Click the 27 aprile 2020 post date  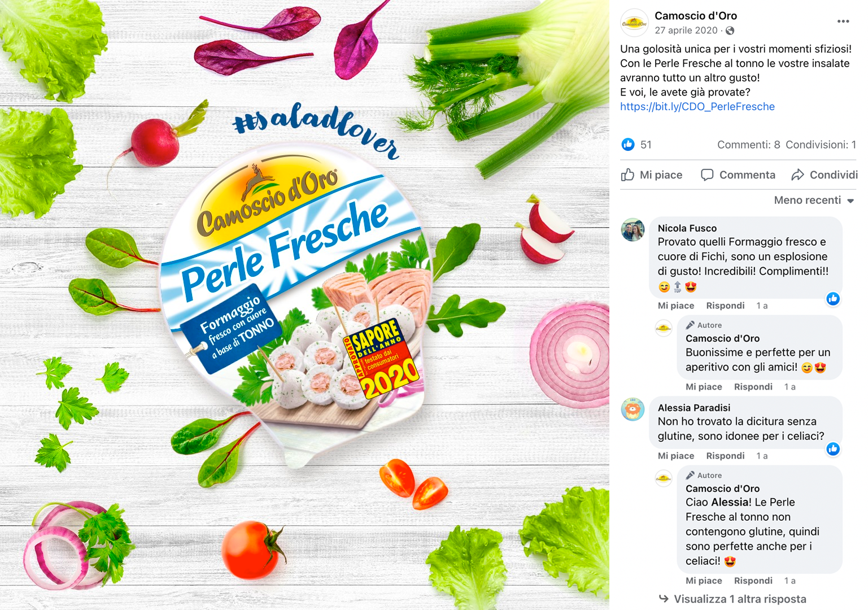click(686, 30)
